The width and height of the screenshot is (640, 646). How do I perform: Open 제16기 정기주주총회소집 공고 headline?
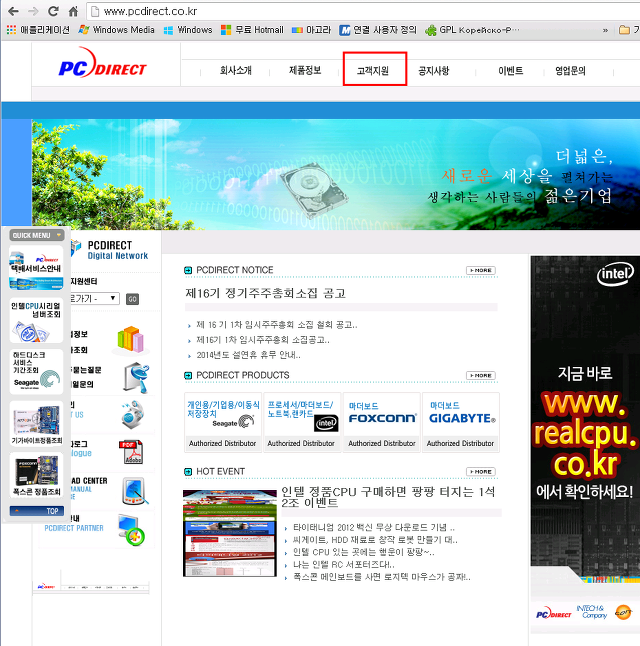[265, 293]
